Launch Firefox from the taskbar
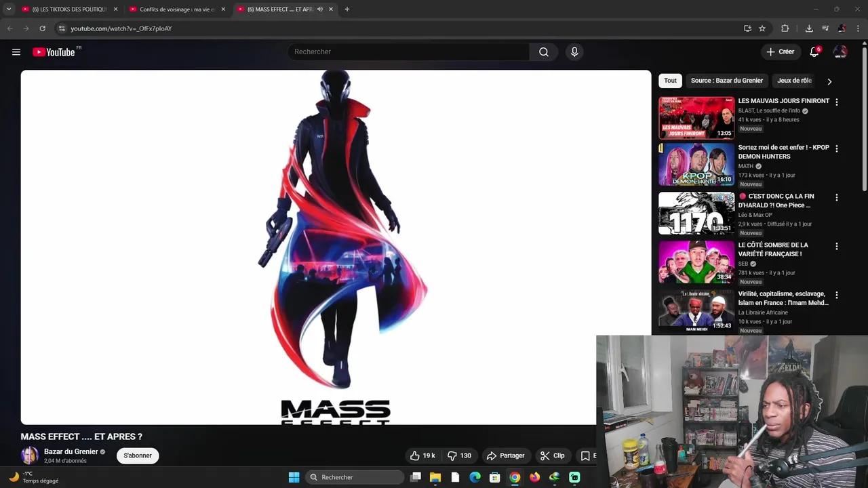 click(x=534, y=477)
